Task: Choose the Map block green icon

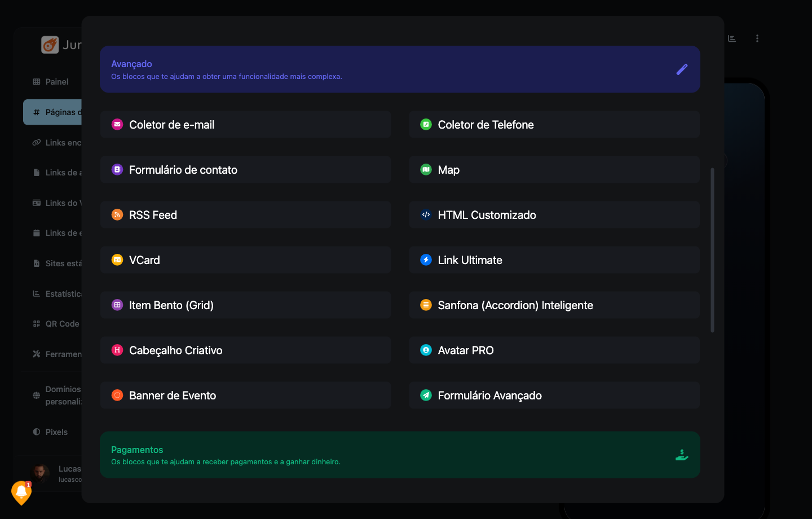Action: (x=426, y=169)
